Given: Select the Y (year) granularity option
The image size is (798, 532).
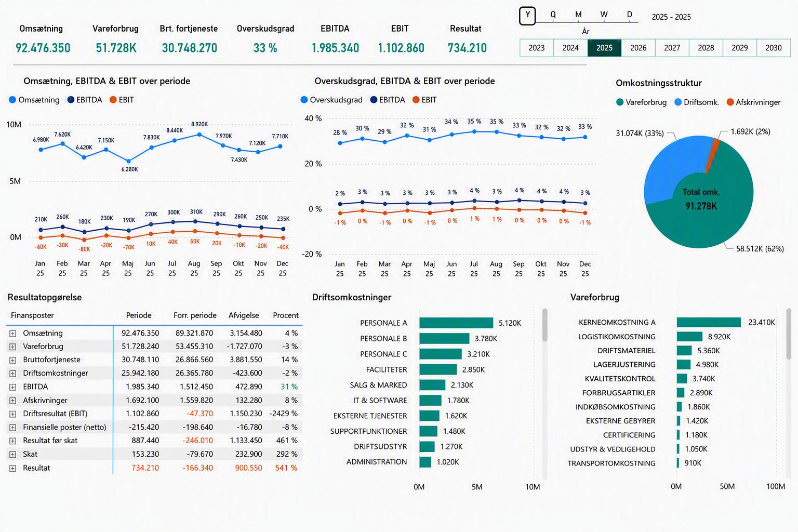Looking at the screenshot, I should 527,15.
